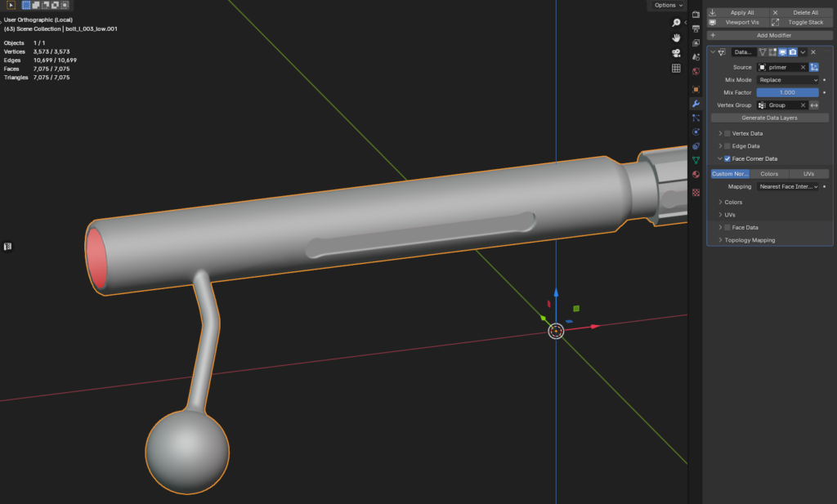Click the Apply All button

[738, 12]
